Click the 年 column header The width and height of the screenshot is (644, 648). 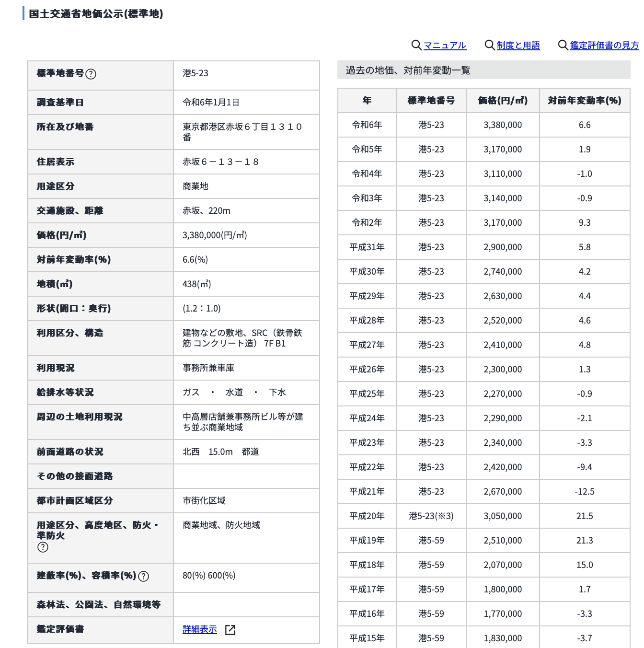click(x=367, y=100)
